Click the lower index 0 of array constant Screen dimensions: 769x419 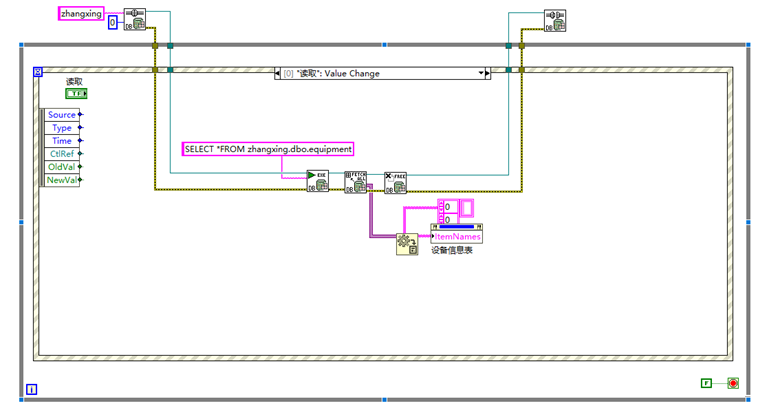point(449,219)
